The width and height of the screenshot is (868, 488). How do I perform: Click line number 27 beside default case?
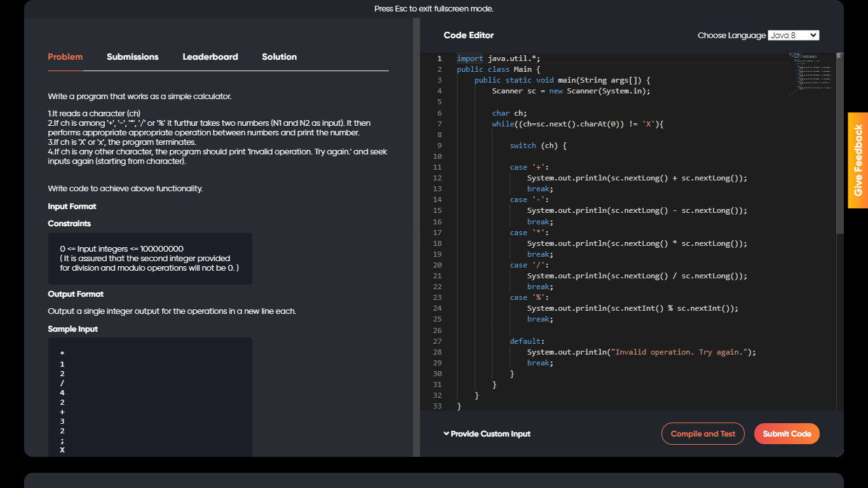[x=437, y=341]
